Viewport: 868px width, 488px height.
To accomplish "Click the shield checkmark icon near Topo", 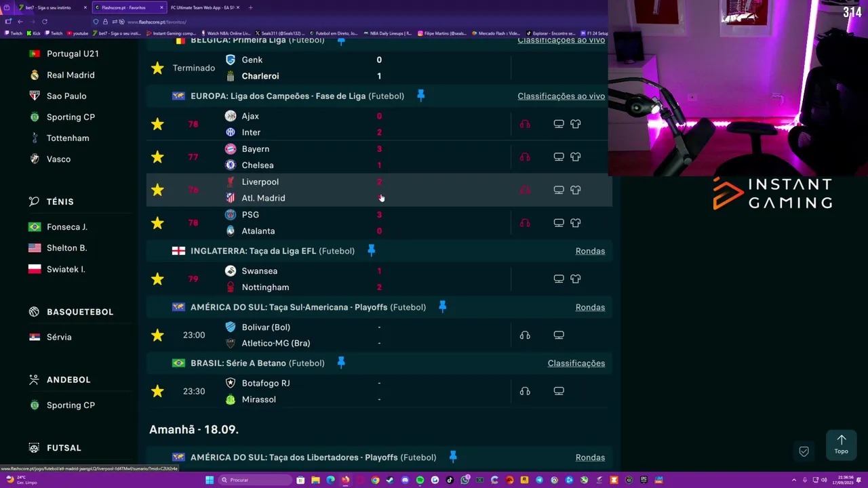I will click(x=804, y=451).
